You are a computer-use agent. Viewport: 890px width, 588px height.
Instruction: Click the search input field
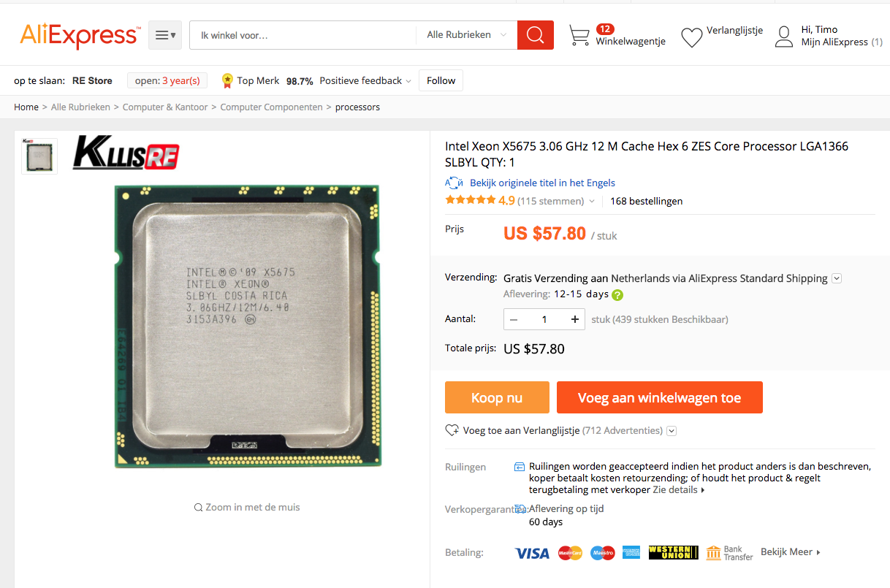click(303, 35)
